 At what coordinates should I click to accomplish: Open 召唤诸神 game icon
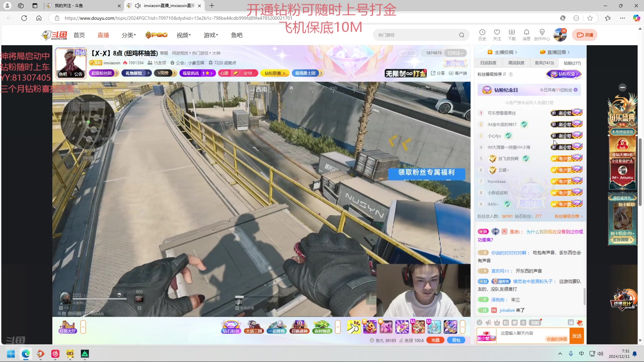tap(300, 327)
